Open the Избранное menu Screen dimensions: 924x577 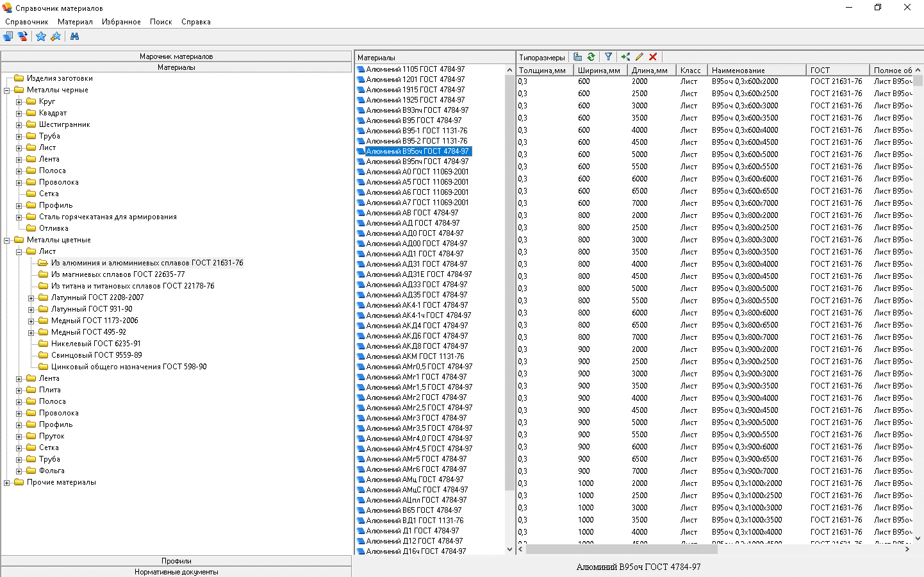(x=121, y=22)
